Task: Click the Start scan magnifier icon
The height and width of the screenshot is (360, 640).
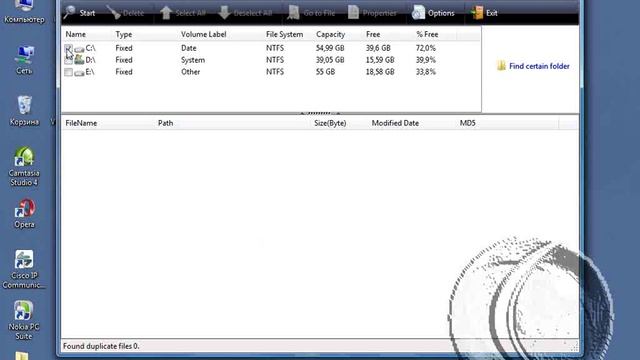Action: [x=69, y=12]
